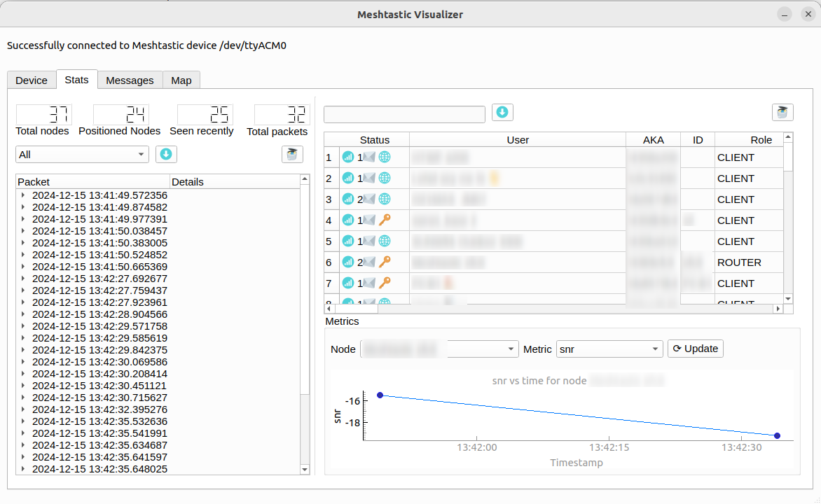Click envelope icon in node row 1
This screenshot has width=821, height=504.
point(369,157)
